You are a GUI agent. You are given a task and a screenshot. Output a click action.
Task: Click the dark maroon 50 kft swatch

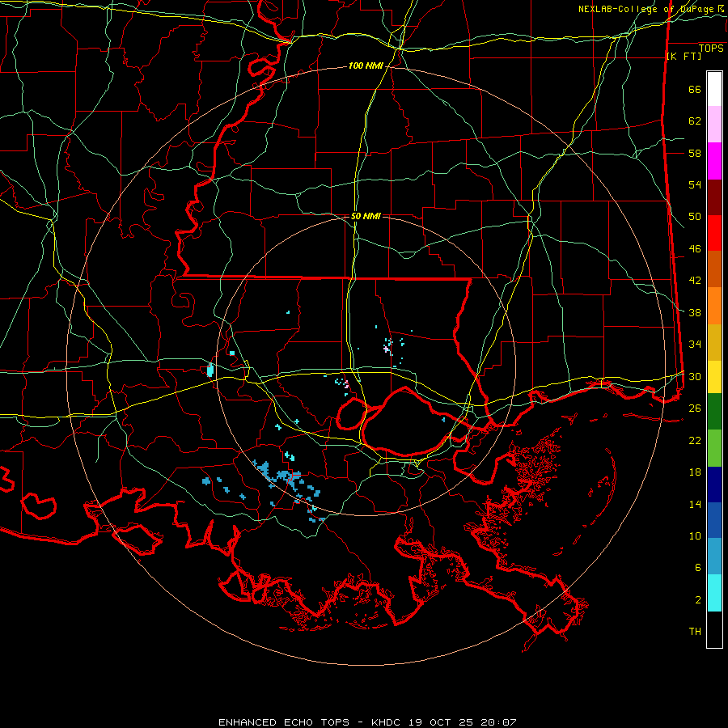714,198
